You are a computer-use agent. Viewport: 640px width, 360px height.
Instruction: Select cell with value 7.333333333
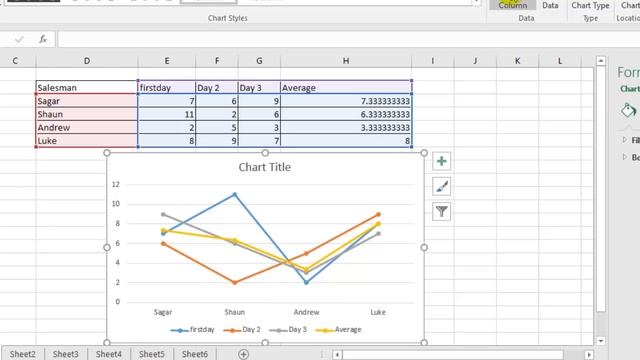pos(346,101)
